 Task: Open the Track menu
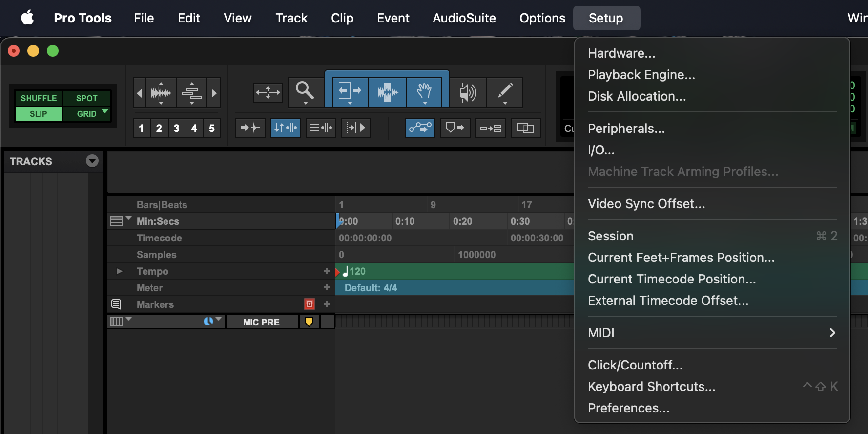click(x=291, y=18)
